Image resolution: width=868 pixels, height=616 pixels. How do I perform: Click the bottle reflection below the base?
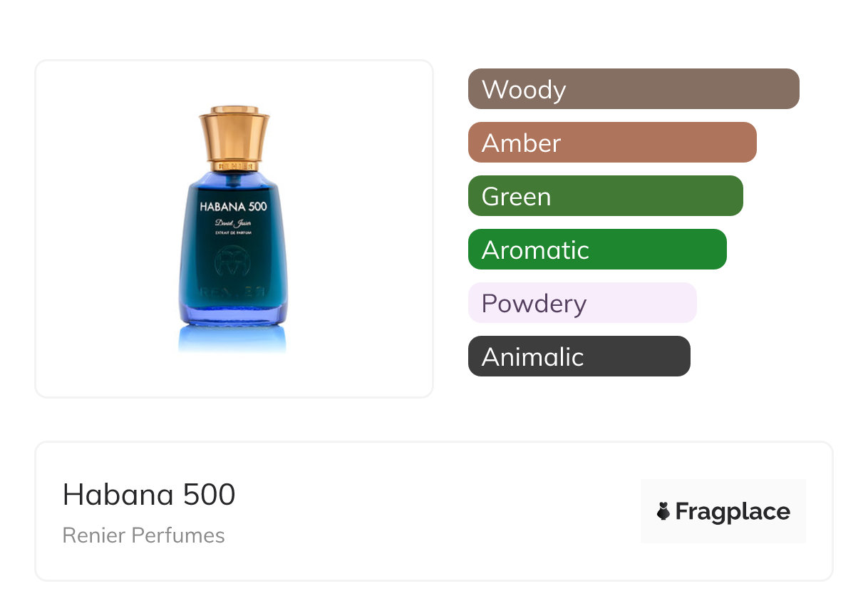232,339
